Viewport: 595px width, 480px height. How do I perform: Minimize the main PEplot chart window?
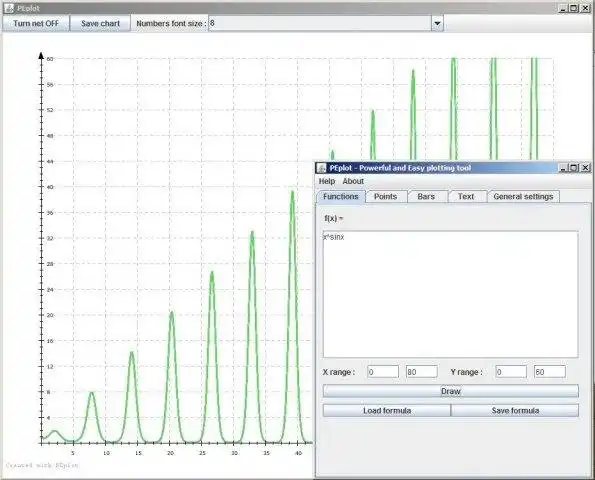pyautogui.click(x=564, y=8)
